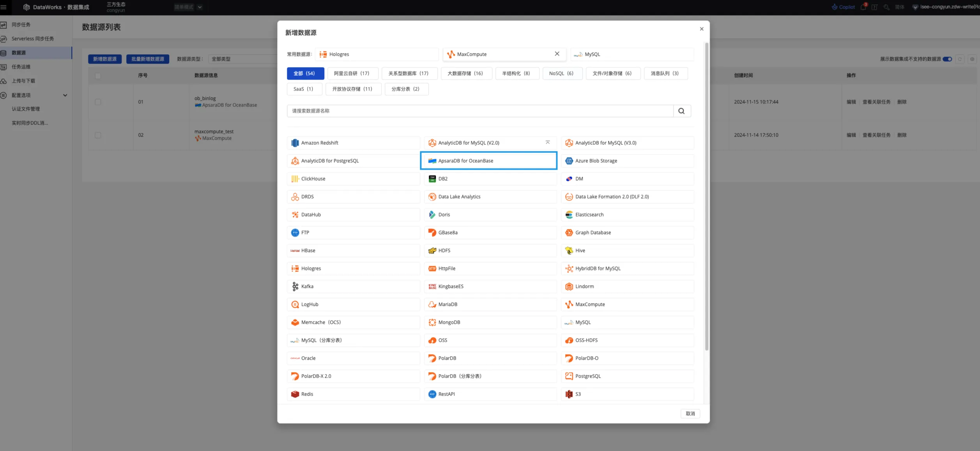Open the notification bell in top bar
The image size is (980, 451).
(863, 7)
